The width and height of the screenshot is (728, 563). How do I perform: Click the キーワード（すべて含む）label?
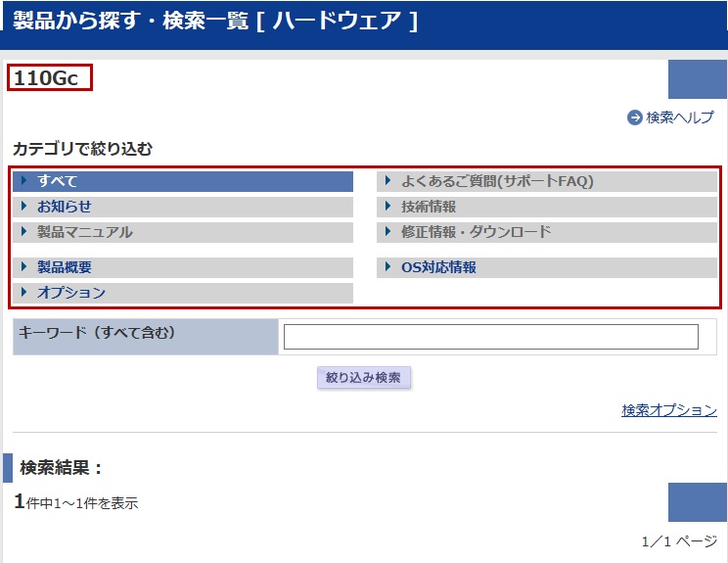pos(97,333)
